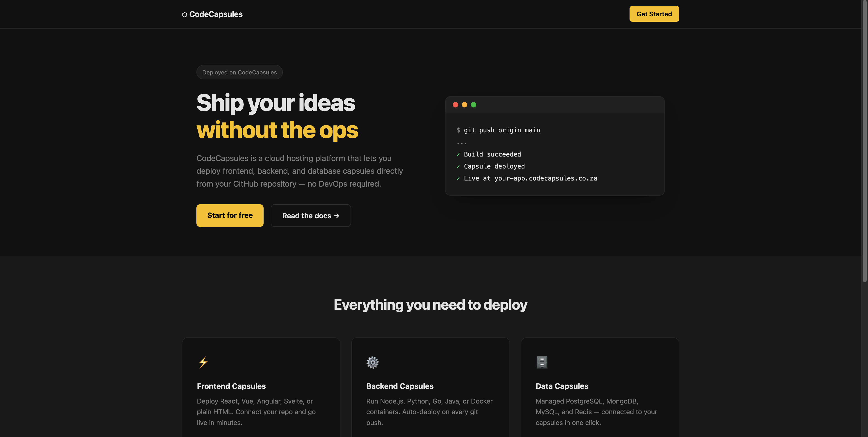Click the git push command in the terminal
The height and width of the screenshot is (437, 868).
pyautogui.click(x=502, y=130)
